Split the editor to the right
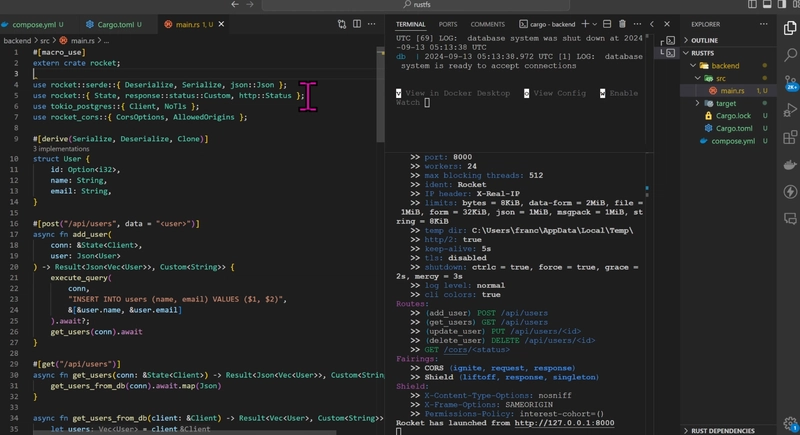The image size is (800, 435). coord(357,24)
